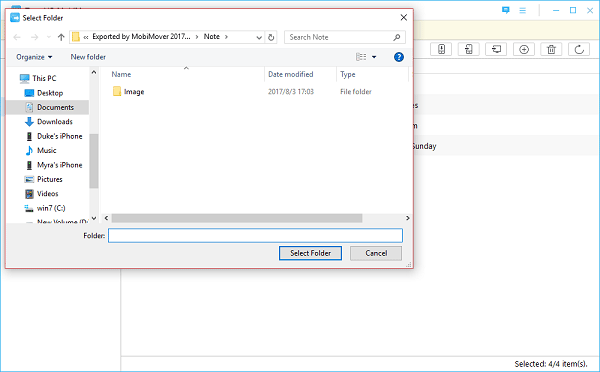The height and width of the screenshot is (372, 600).
Task: Click the transfer to device toolbar icon
Action: 441,49
